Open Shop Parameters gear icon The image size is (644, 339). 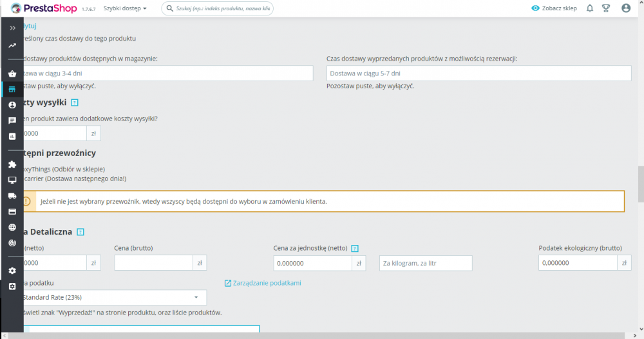[12, 271]
